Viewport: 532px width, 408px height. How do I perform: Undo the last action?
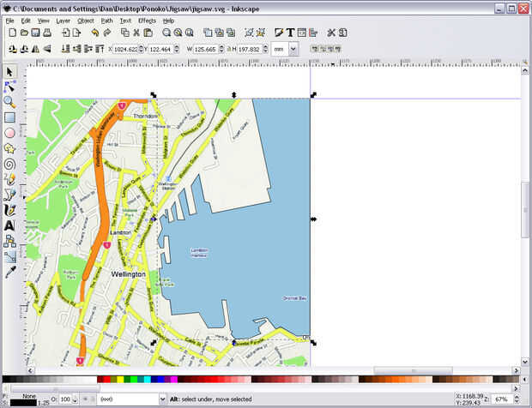click(95, 33)
